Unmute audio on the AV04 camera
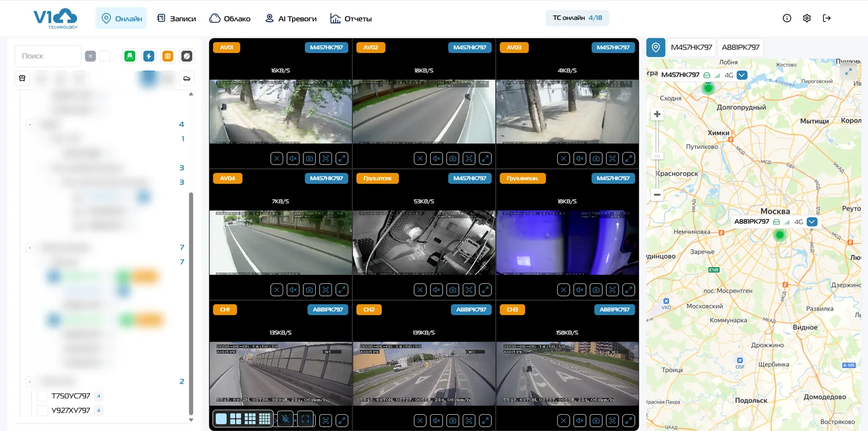The height and width of the screenshot is (431, 868). 293,290
